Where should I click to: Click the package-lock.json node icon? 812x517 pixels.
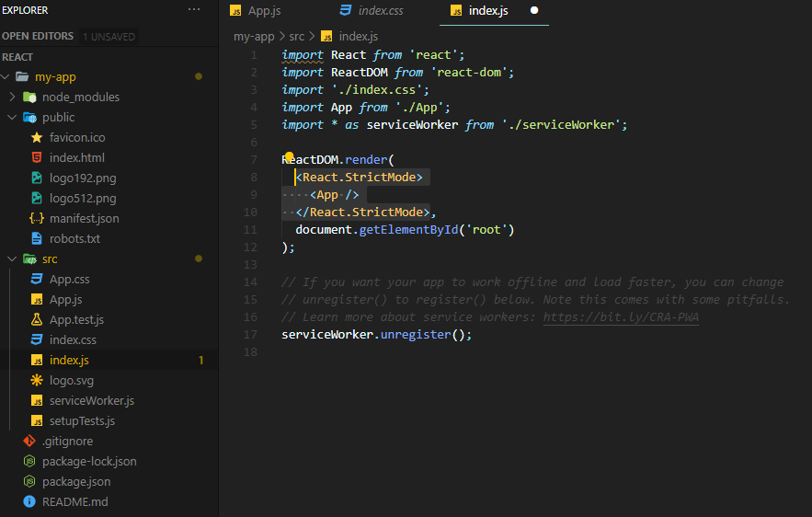click(29, 461)
